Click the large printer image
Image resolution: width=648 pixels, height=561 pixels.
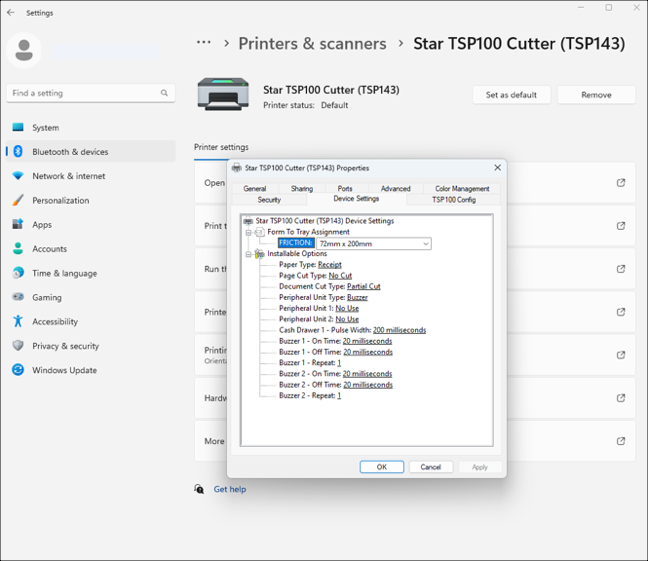point(223,94)
